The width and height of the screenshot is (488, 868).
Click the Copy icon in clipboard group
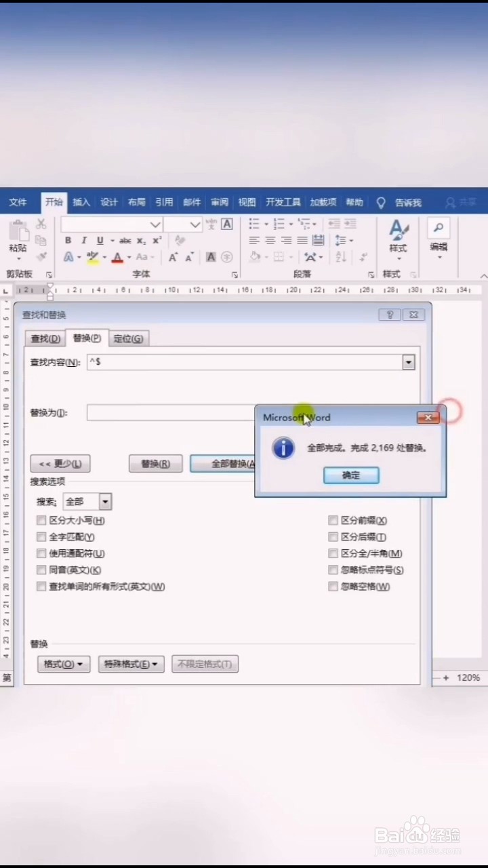[x=41, y=240]
